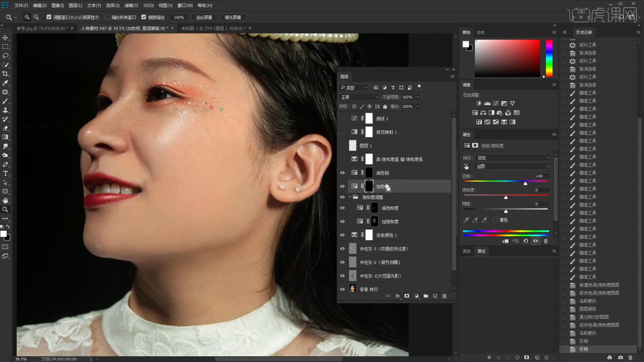Image resolution: width=644 pixels, height=362 pixels.
Task: Open the 滤镜(T) menu
Action: tap(131, 5)
